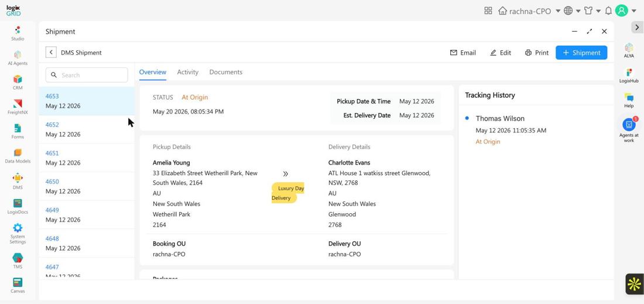Open the Canvas app icon
This screenshot has width=644, height=304.
tap(17, 285)
